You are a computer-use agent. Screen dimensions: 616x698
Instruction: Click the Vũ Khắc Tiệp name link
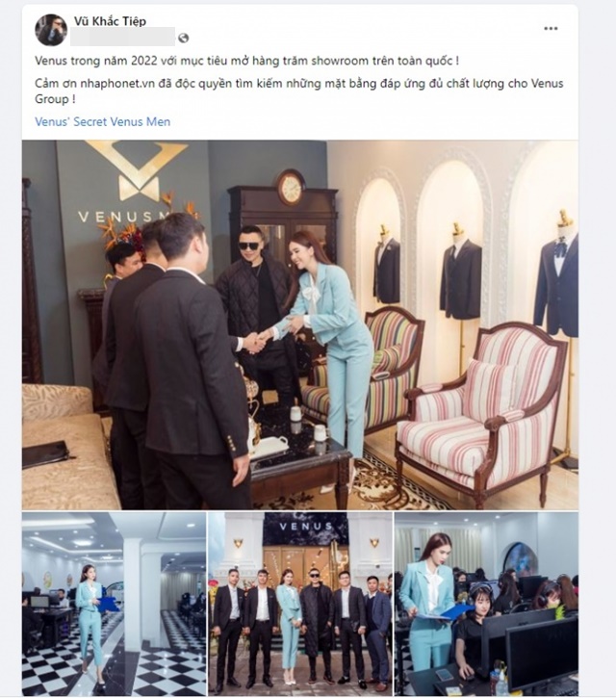[110, 21]
